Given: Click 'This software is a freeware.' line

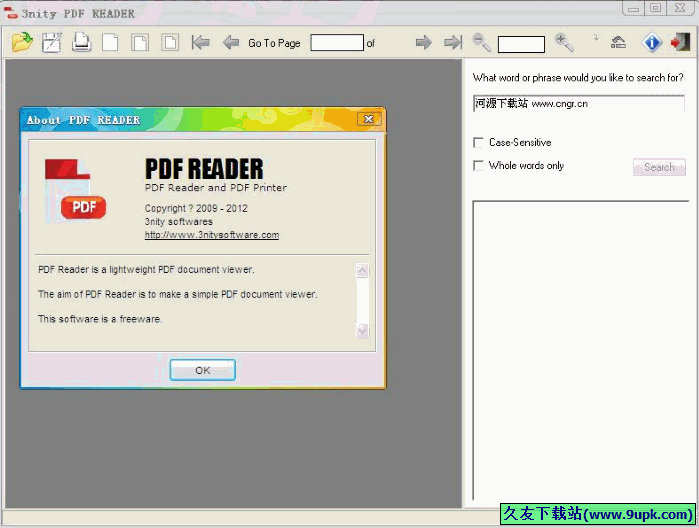Looking at the screenshot, I should coord(100,319).
